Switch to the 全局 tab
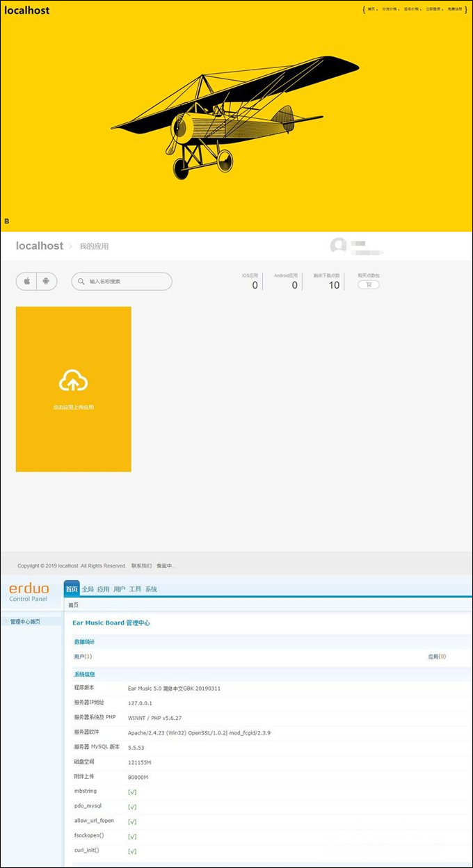 [x=88, y=589]
